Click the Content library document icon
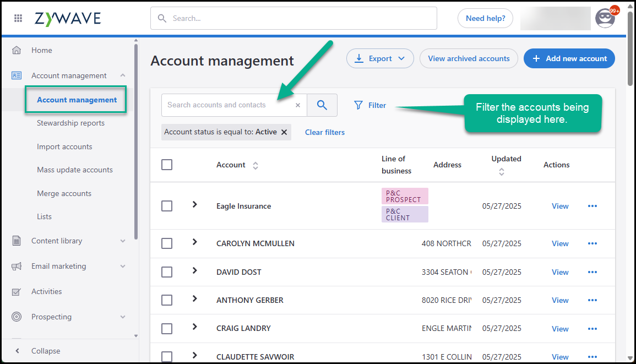 (16, 241)
